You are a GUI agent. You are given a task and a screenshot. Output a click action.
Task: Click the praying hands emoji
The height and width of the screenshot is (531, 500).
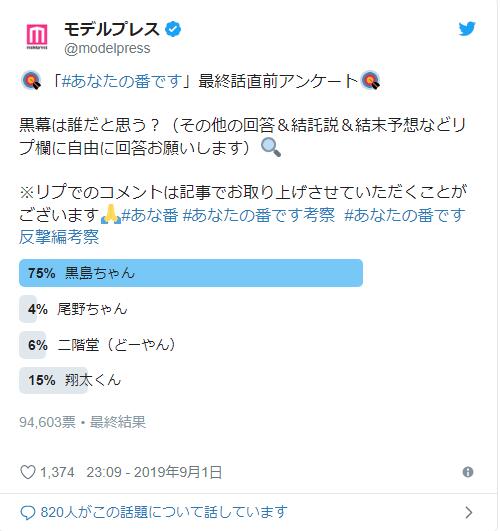111,215
